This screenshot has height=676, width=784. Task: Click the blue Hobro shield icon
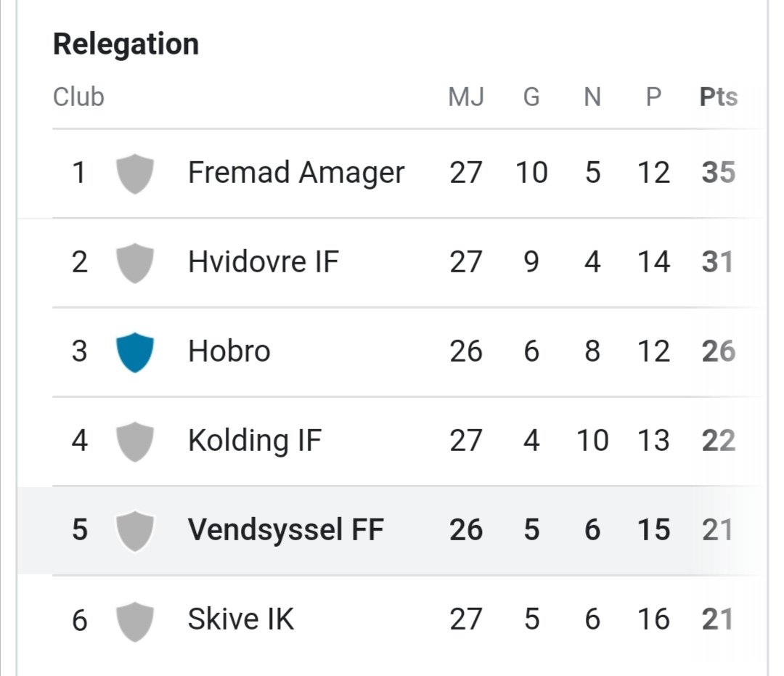(x=134, y=352)
